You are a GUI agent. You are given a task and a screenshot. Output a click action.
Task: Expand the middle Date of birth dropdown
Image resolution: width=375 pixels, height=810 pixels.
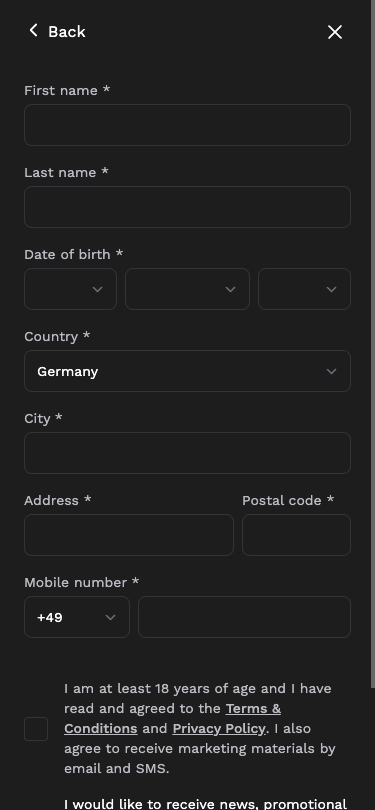click(x=188, y=289)
